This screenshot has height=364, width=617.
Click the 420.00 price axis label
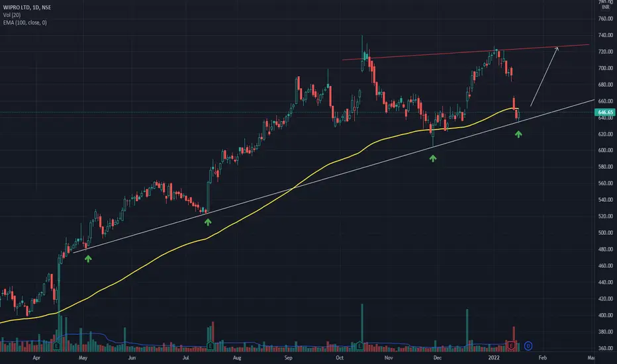point(605,299)
